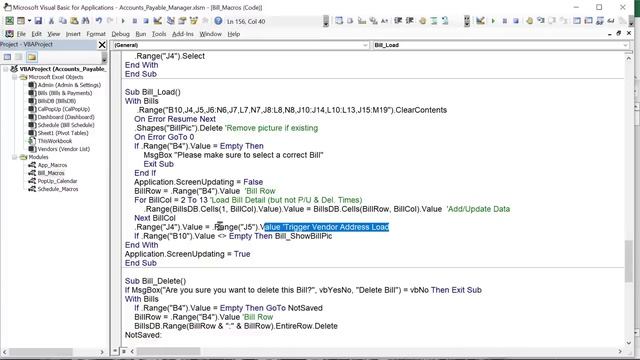Open the Insert object dropdown arrow
This screenshot has width=640, height=360.
coord(29,21)
